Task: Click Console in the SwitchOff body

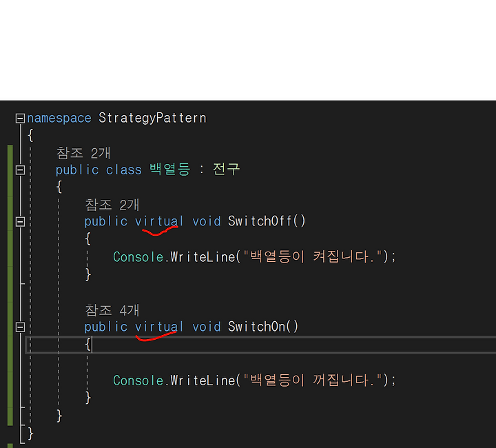Action: [138, 257]
